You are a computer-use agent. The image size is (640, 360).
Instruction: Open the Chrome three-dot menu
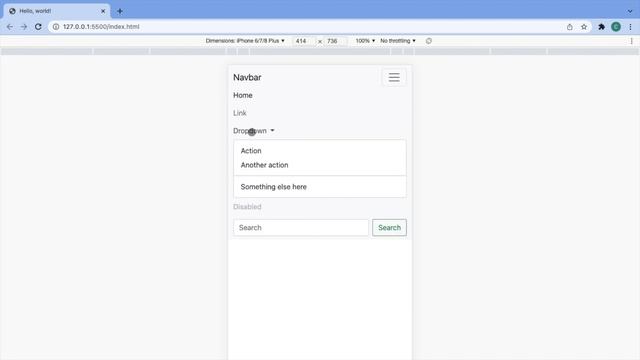(630, 27)
